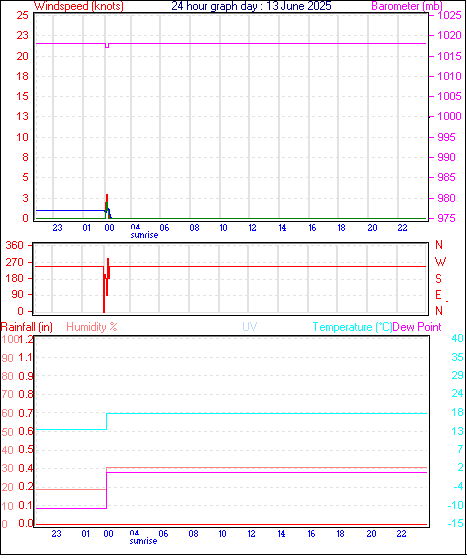
Task: Click the 'Dew Point' legend label
Action: coord(417,327)
